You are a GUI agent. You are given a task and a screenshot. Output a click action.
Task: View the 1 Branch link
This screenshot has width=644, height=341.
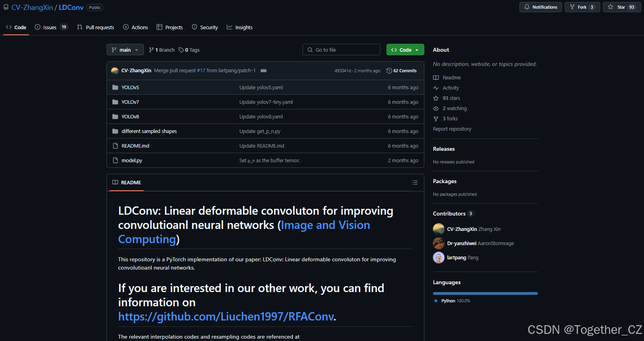pos(162,50)
